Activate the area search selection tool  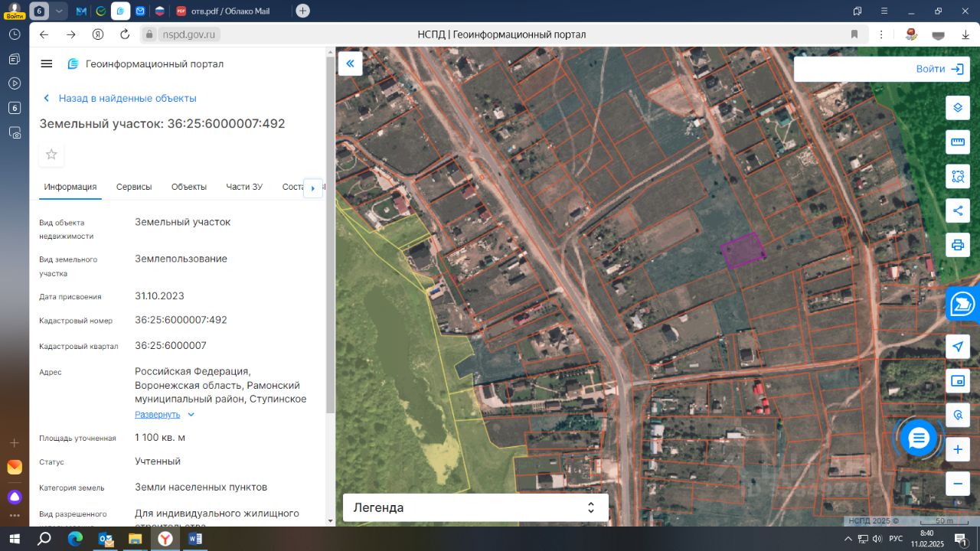click(x=958, y=177)
